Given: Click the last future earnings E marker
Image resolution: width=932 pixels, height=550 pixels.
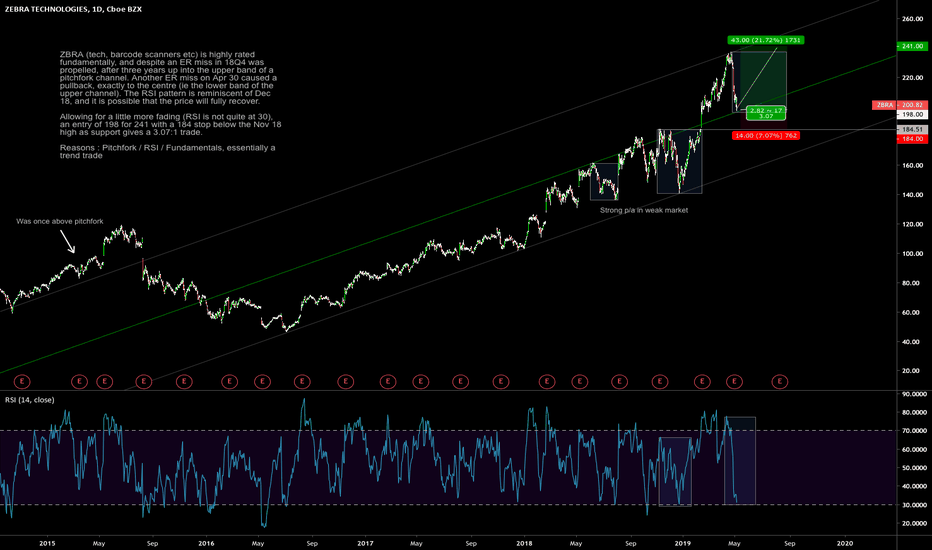Looking at the screenshot, I should (780, 381).
